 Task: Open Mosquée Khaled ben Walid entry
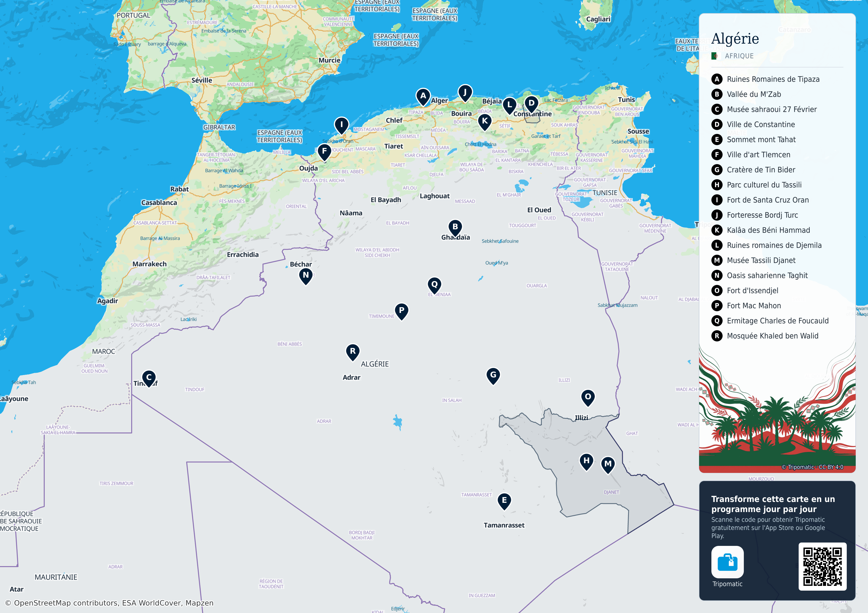pos(765,336)
